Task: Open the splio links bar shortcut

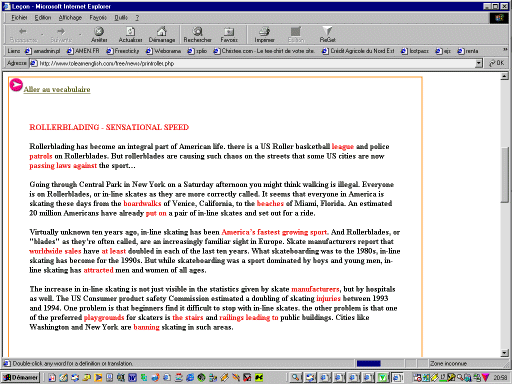Action: coord(197,51)
